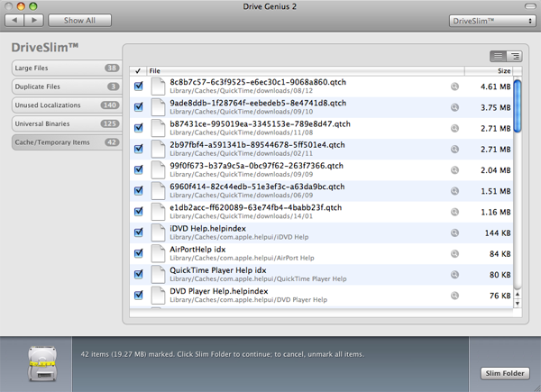Click the document icon of b87431ce file
This screenshot has height=392, width=541.
coord(158,128)
